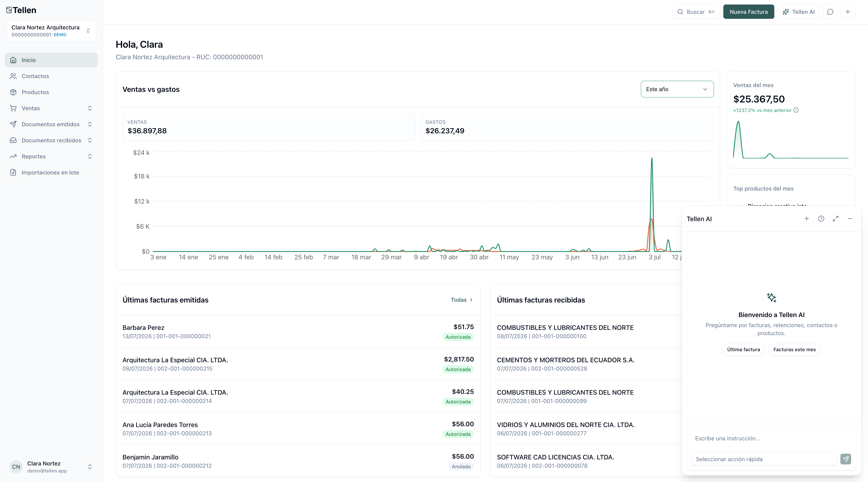868x482 pixels.
Task: Click the Nueva Factura button
Action: tap(749, 12)
